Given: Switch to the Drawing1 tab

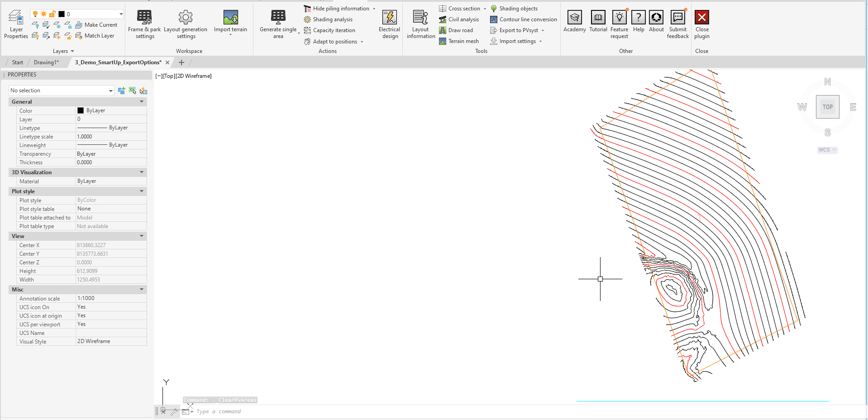Looking at the screenshot, I should [46, 62].
